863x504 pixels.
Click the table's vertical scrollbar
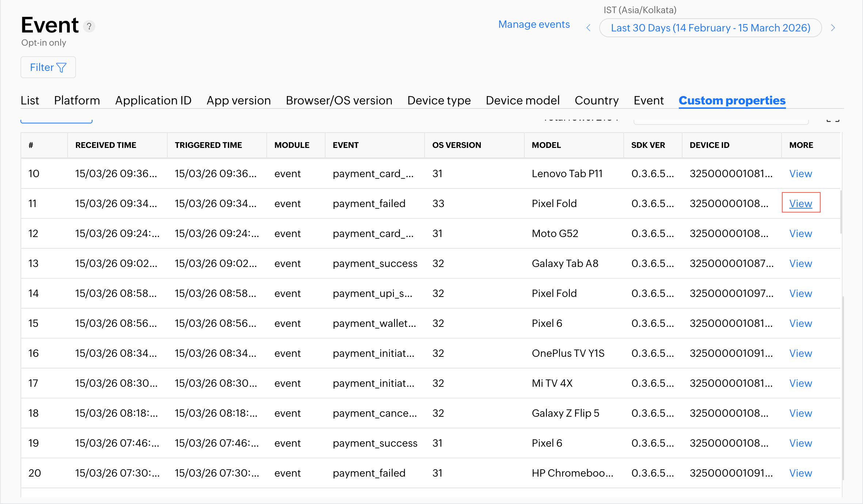(841, 212)
